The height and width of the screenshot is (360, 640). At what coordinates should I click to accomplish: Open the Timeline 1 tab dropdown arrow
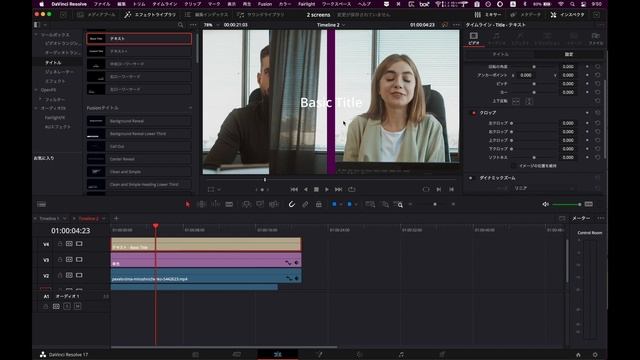click(x=64, y=219)
